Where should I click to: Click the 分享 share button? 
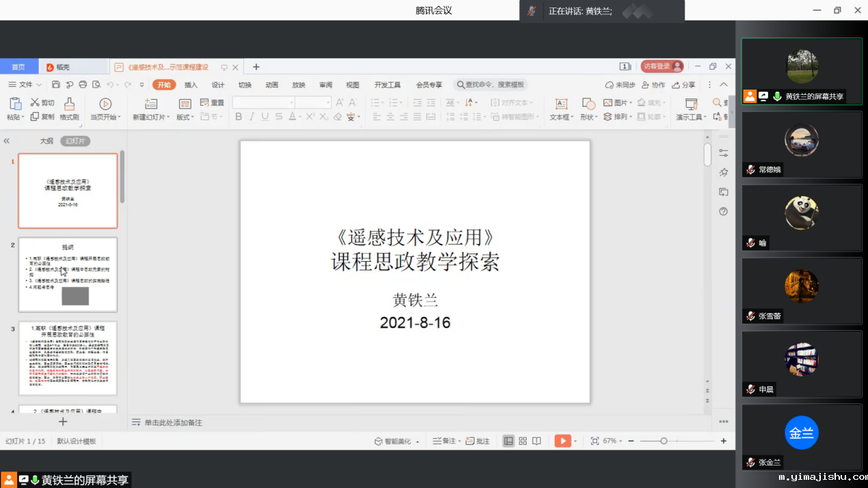[x=683, y=85]
